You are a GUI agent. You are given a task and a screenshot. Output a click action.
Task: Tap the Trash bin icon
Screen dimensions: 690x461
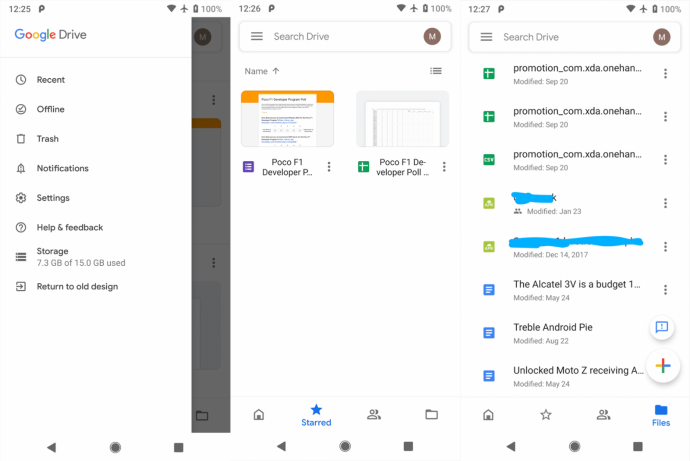tap(21, 139)
